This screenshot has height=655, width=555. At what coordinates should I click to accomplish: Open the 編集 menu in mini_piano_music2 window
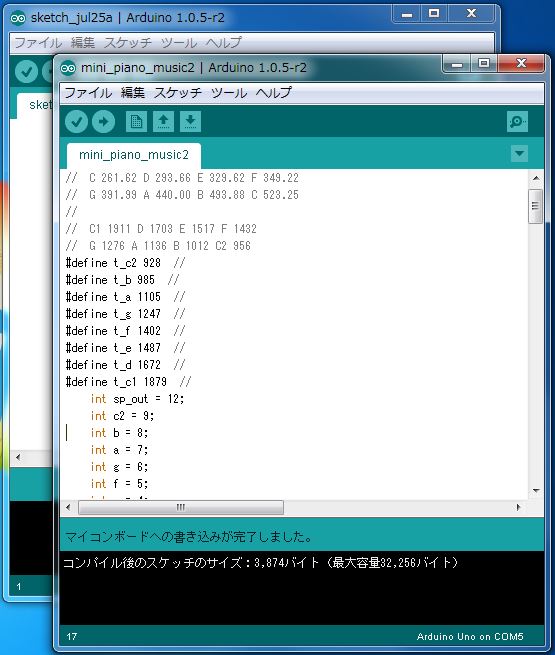133,92
